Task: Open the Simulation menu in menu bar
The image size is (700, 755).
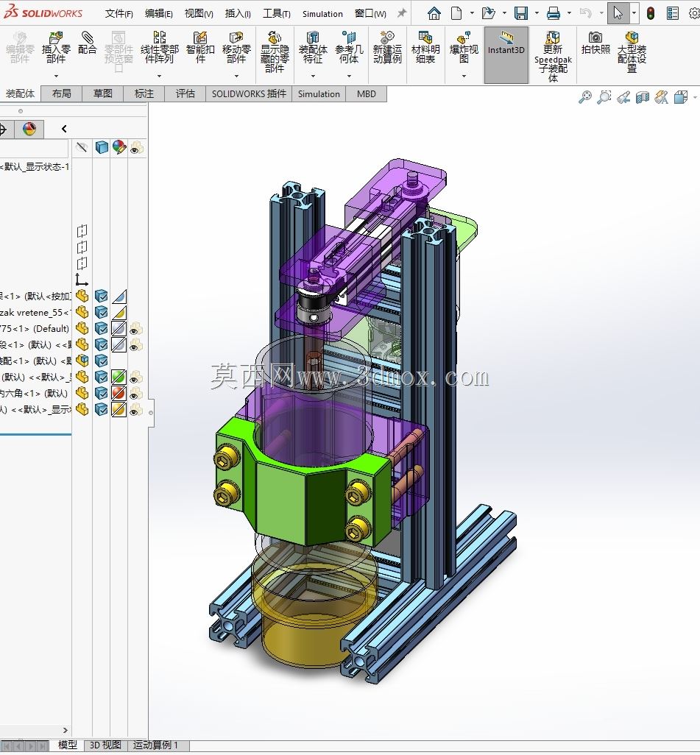Action: tap(322, 14)
